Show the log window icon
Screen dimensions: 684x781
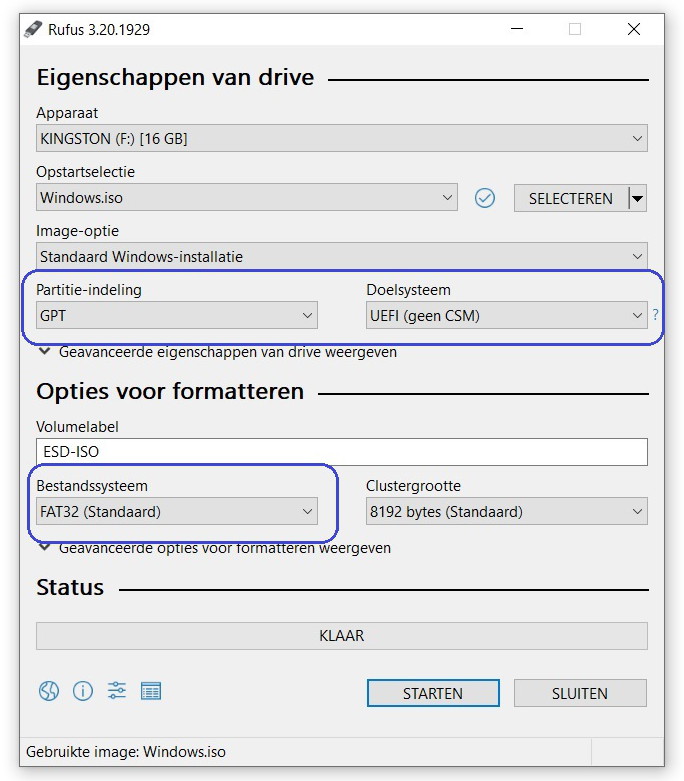[x=151, y=691]
